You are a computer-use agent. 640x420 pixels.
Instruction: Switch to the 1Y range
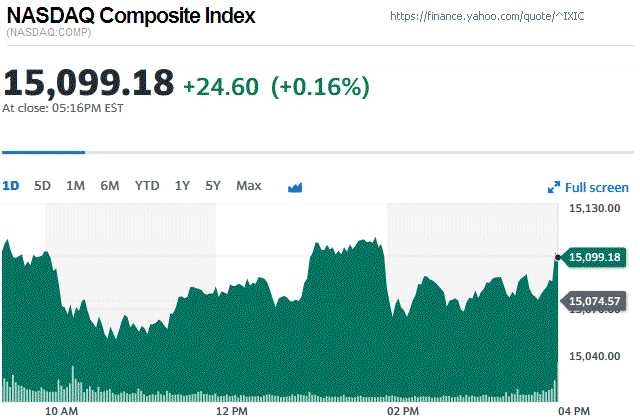[x=182, y=186]
